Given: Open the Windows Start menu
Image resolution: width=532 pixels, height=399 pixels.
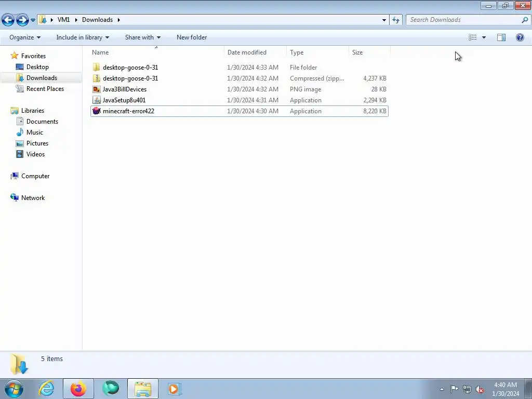Looking at the screenshot, I should click(x=14, y=389).
